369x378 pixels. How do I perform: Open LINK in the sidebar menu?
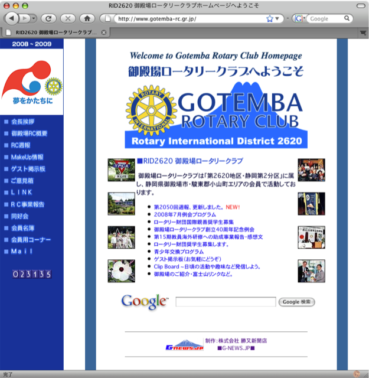tap(21, 192)
